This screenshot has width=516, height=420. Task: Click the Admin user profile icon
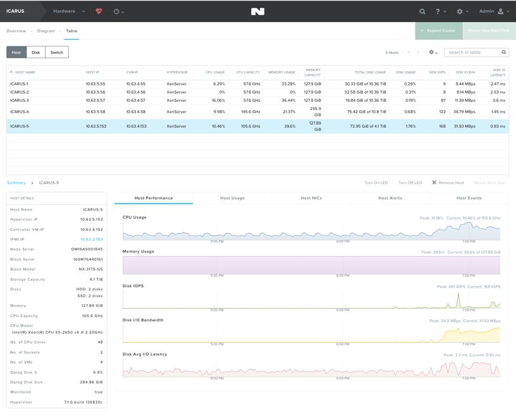(x=501, y=11)
